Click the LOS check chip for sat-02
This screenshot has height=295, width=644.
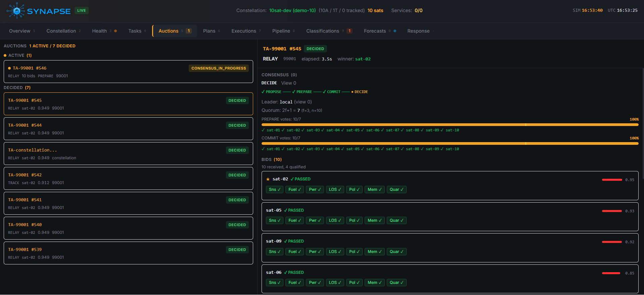pyautogui.click(x=335, y=189)
